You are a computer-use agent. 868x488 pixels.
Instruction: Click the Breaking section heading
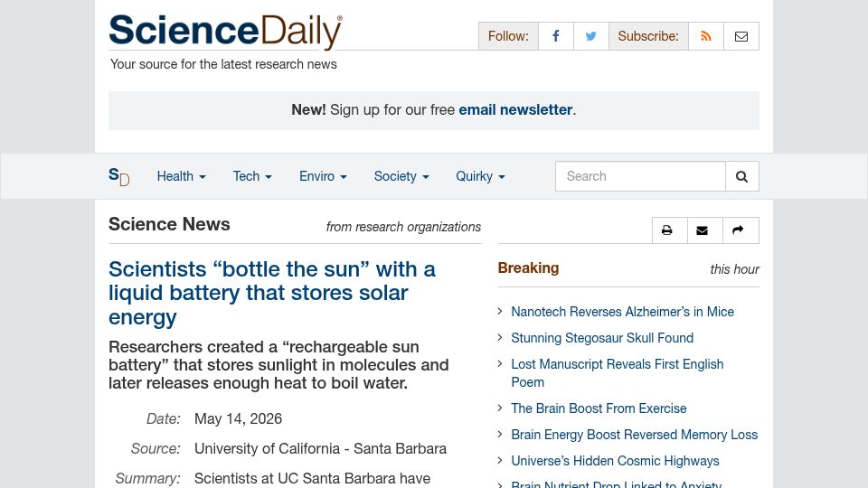click(528, 267)
